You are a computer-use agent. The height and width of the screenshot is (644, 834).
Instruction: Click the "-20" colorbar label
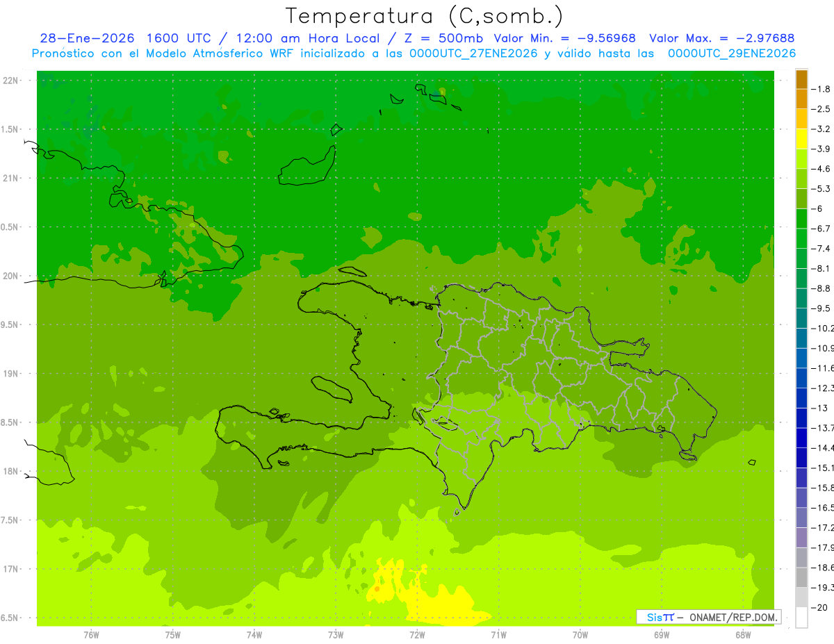pyautogui.click(x=821, y=607)
